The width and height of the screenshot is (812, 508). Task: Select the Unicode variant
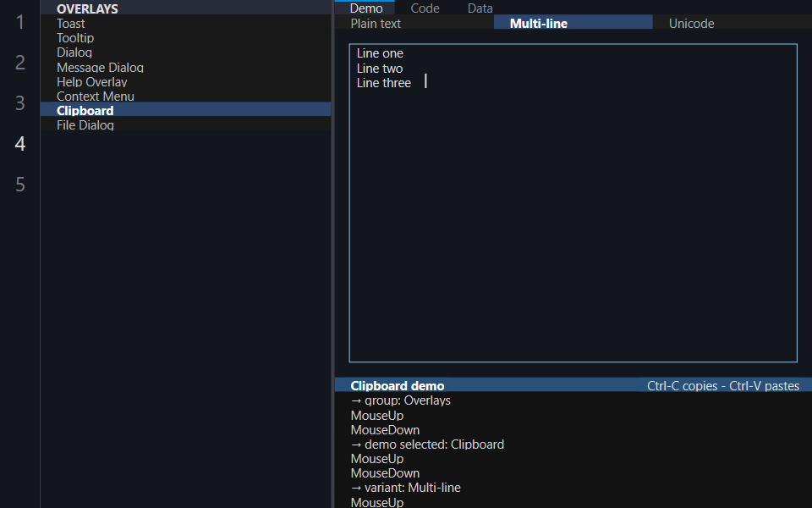(732, 24)
